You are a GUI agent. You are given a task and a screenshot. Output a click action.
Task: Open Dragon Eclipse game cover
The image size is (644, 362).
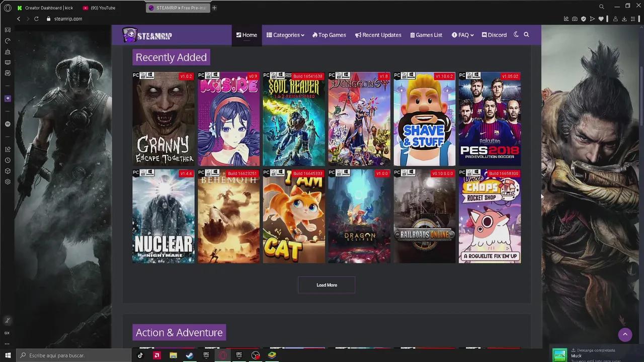359,216
